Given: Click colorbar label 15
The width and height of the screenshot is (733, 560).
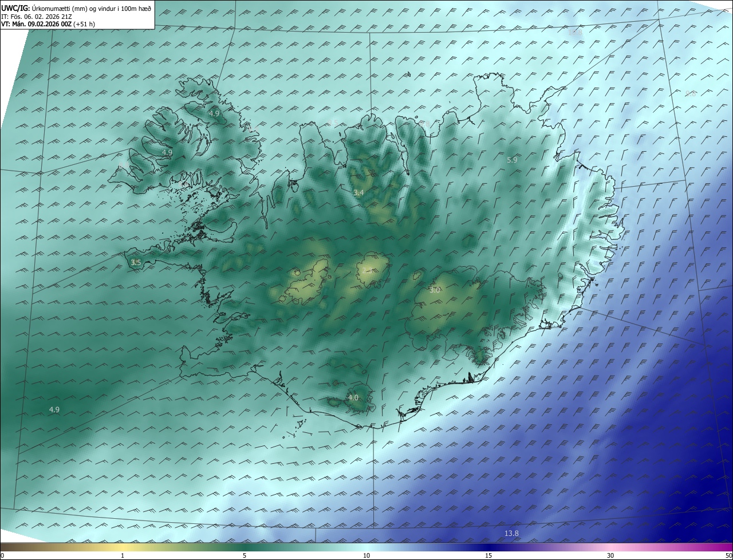Looking at the screenshot, I should (x=488, y=555).
